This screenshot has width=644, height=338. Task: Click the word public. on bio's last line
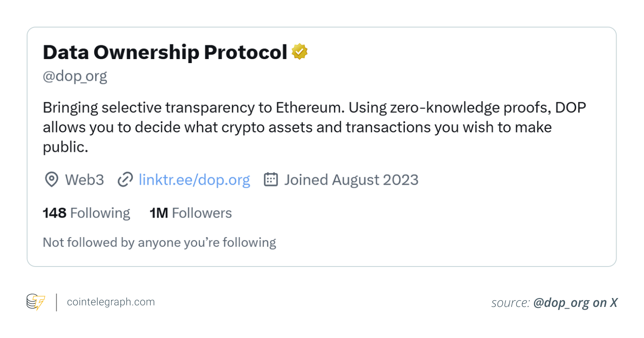(x=66, y=147)
